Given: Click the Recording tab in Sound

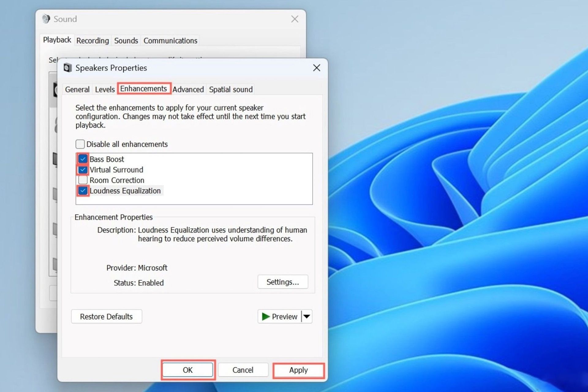Looking at the screenshot, I should [92, 40].
